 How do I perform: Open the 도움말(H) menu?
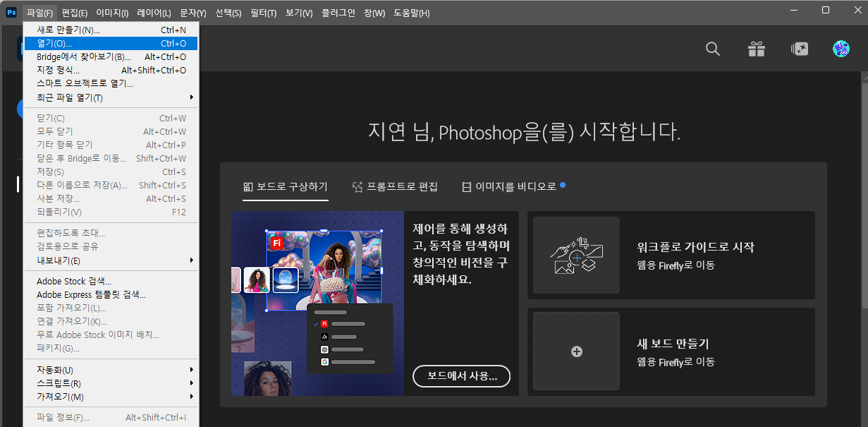[412, 13]
